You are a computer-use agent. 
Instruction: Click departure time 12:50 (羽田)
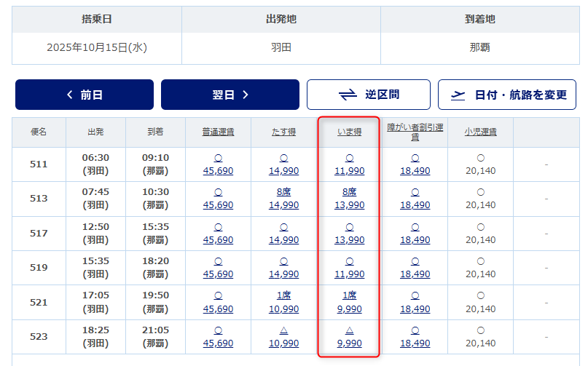pos(95,234)
